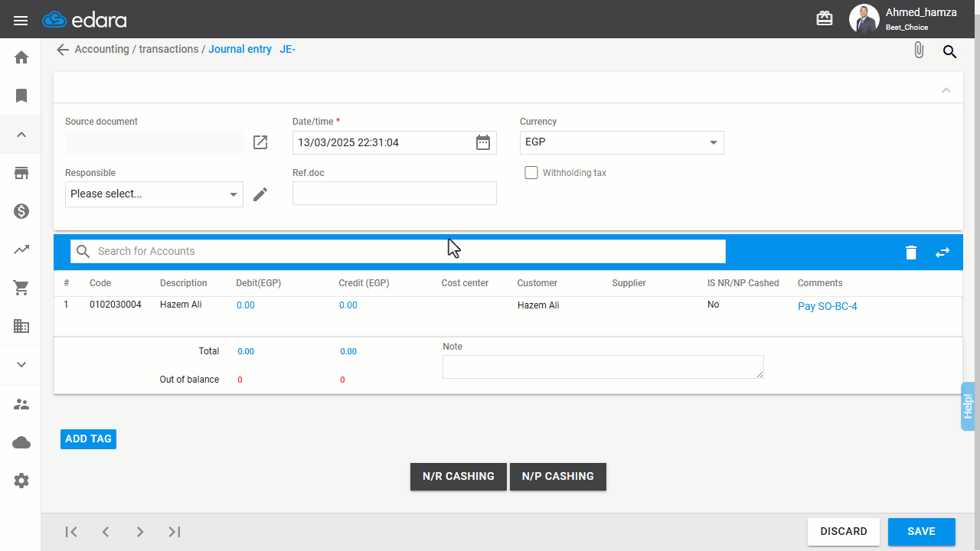Open the settings gear in sidebar
The width and height of the screenshot is (980, 551).
(21, 481)
